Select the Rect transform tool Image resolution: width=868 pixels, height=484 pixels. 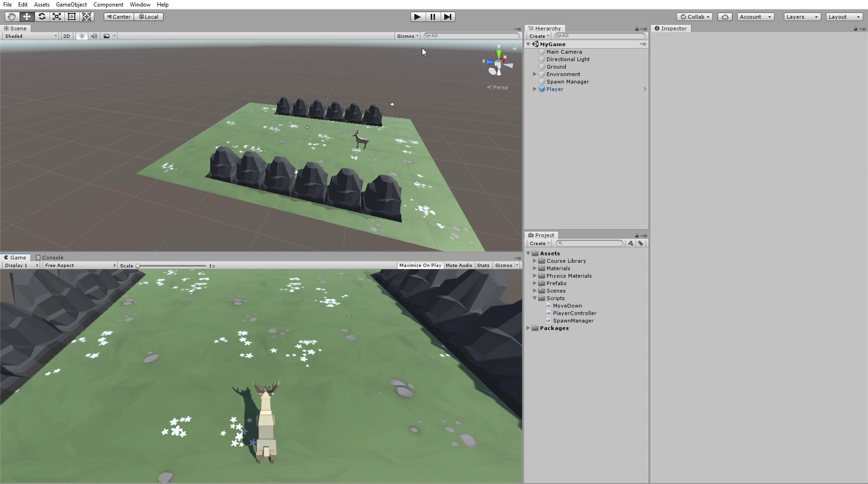click(x=71, y=17)
